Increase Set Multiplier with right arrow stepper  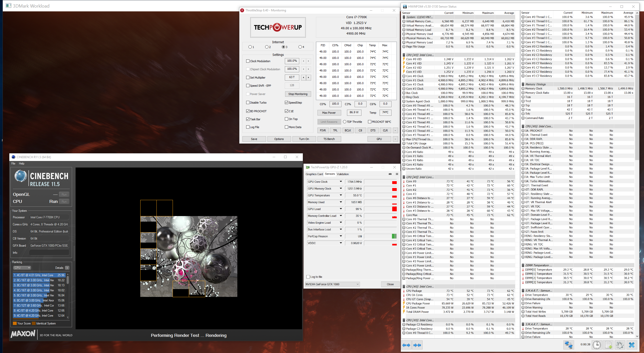[308, 78]
